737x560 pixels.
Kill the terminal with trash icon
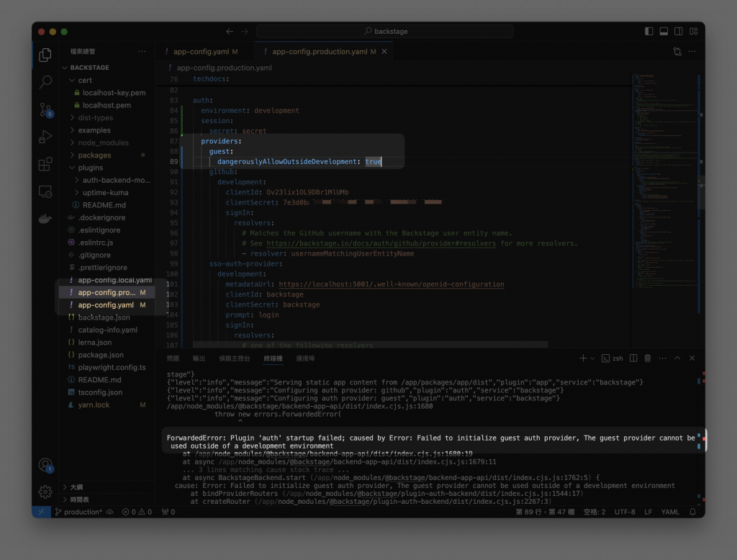(x=648, y=358)
